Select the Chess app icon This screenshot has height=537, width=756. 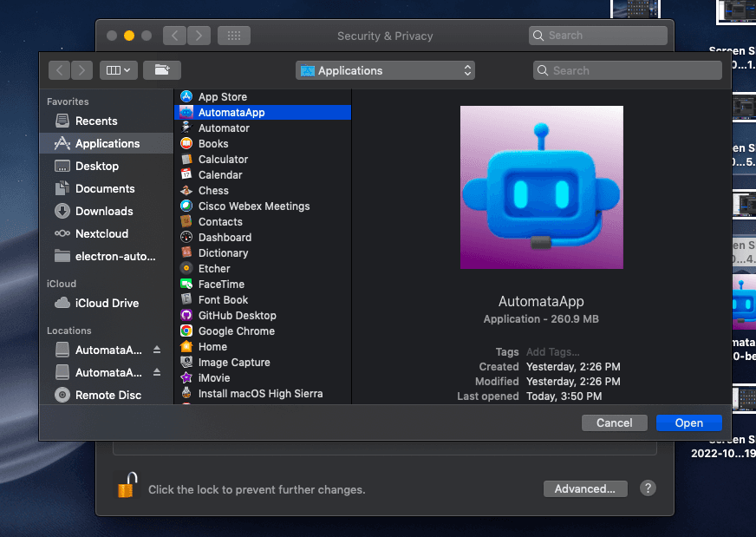186,190
